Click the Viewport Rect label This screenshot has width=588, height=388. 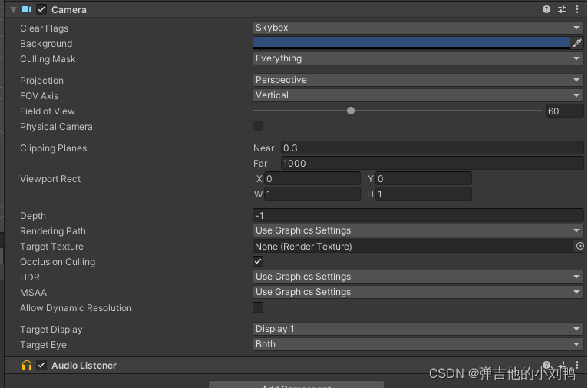point(50,179)
